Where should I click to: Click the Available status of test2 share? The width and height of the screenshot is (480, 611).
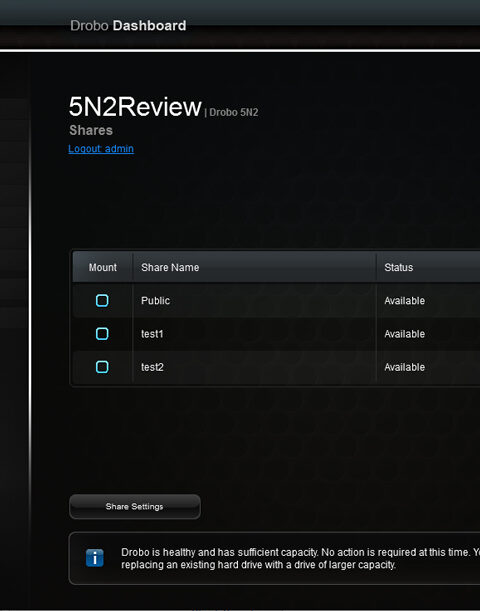pyautogui.click(x=404, y=367)
